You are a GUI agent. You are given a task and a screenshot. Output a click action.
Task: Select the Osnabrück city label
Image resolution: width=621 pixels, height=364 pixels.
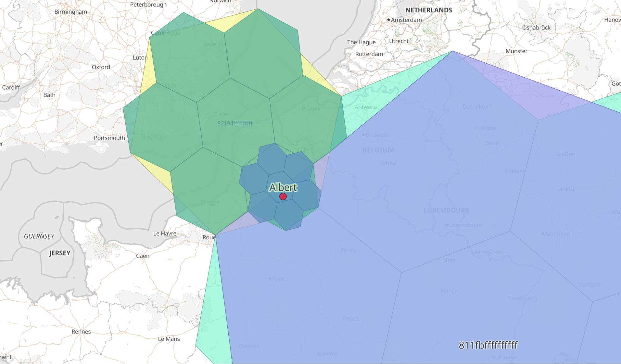[536, 28]
